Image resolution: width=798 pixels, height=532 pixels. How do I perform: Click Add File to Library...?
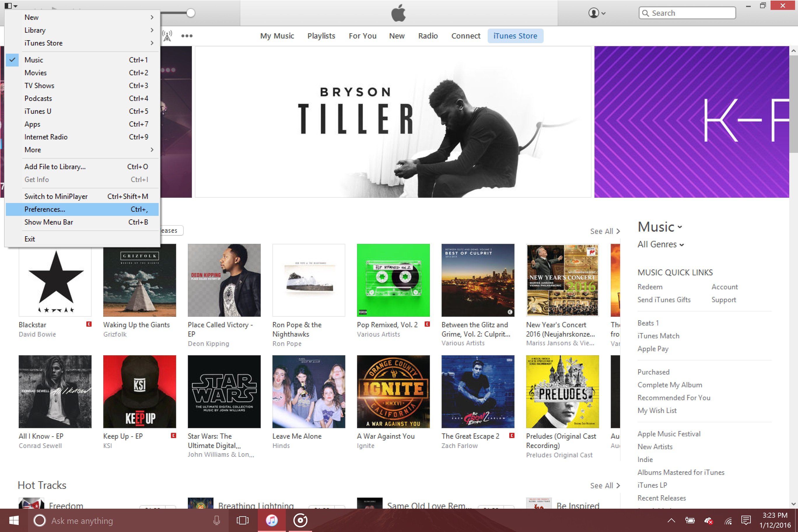[x=82, y=167]
